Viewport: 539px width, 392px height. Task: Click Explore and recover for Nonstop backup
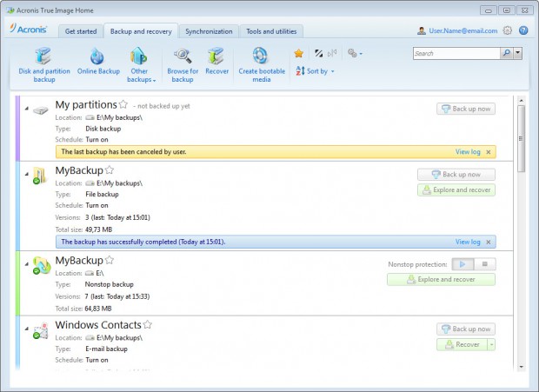pos(441,279)
